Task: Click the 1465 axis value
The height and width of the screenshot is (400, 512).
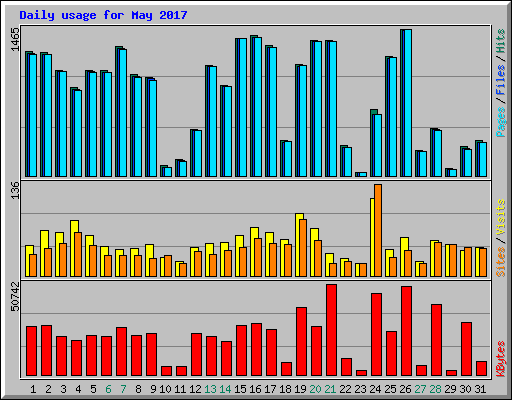Action: (x=15, y=39)
